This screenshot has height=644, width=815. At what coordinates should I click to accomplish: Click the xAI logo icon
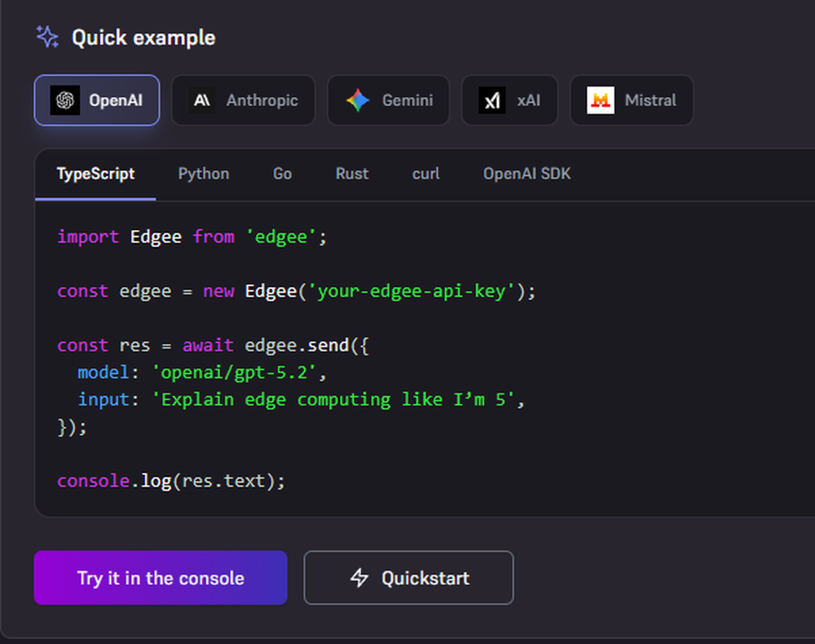(492, 100)
